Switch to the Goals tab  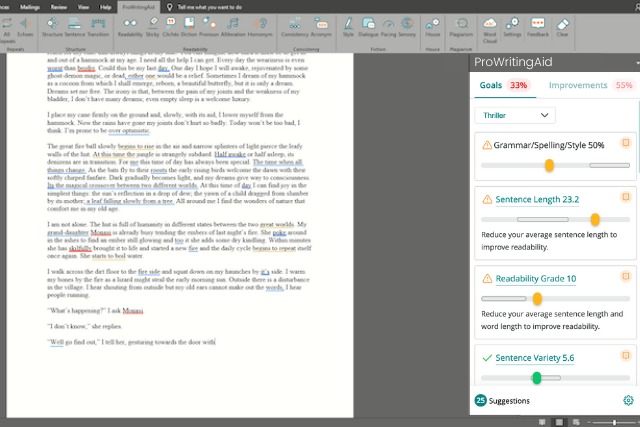point(504,85)
